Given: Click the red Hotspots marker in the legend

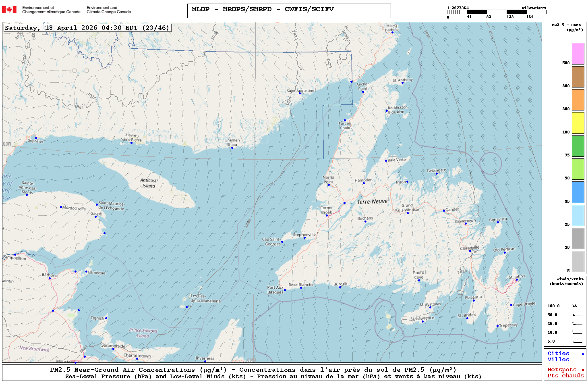Looking at the screenshot, I should 582,370.
